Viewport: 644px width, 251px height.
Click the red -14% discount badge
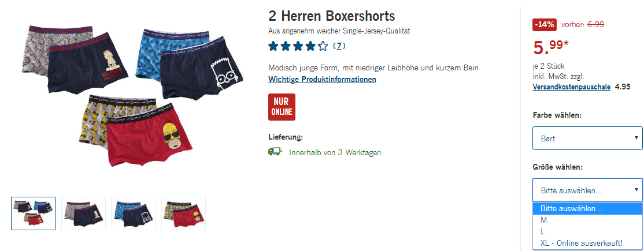(x=544, y=25)
